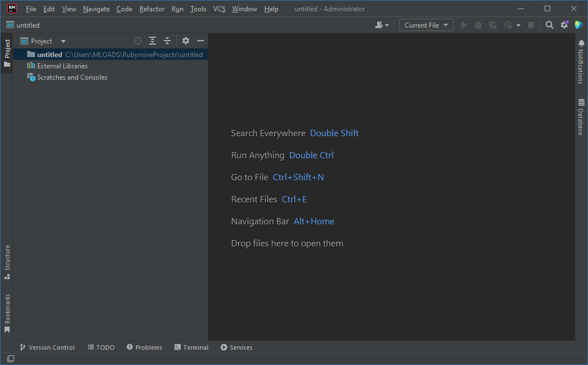This screenshot has height=365, width=588.
Task: Click the Ctrl+Shift+N shortcut text
Action: click(x=298, y=177)
